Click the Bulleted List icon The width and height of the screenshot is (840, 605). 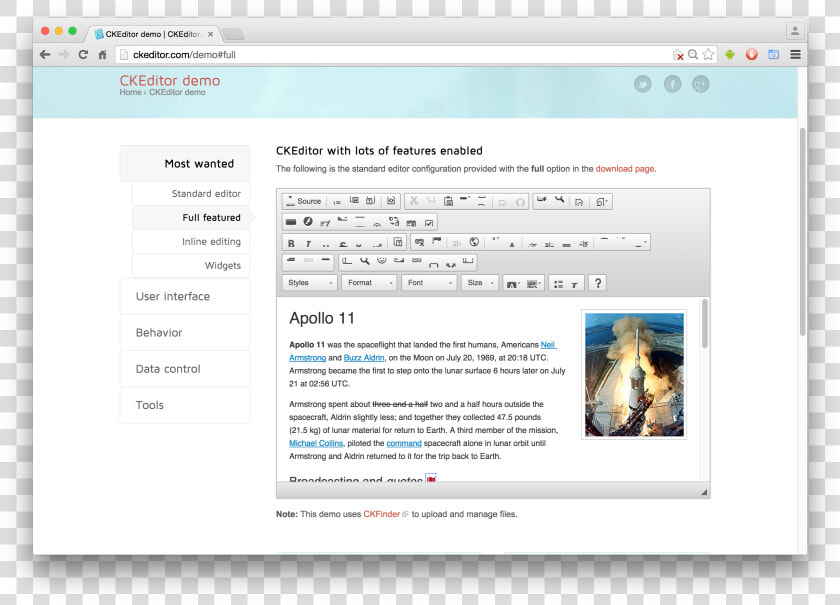[437, 242]
